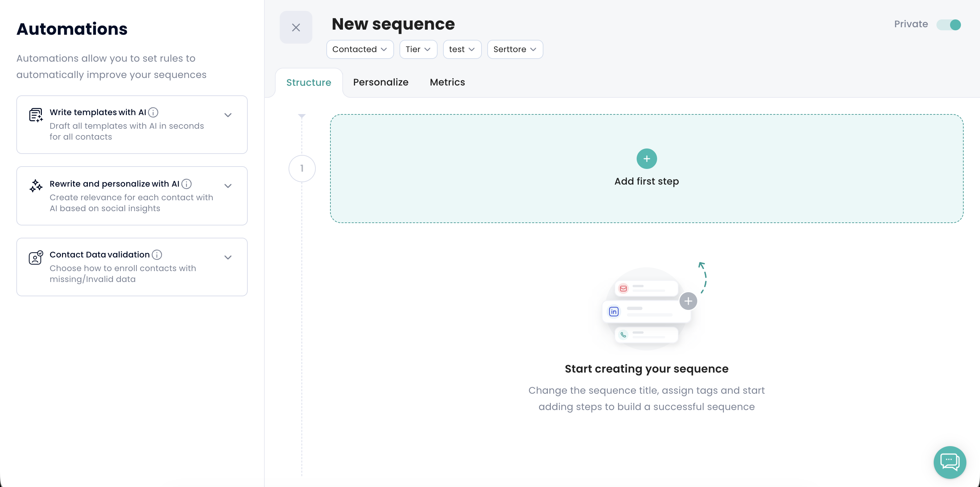Open the Tier dropdown
Image resolution: width=980 pixels, height=487 pixels.
click(x=418, y=49)
